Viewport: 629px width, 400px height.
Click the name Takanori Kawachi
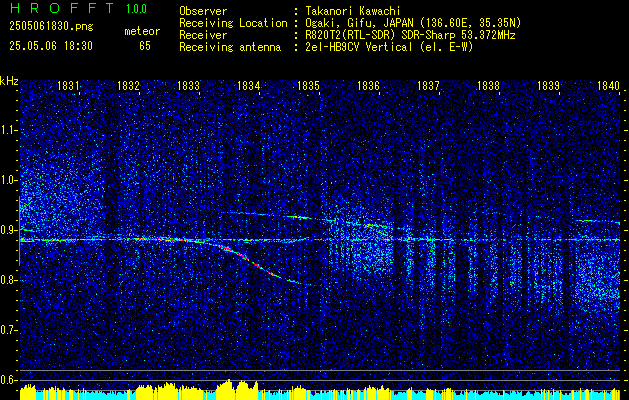coord(353,11)
